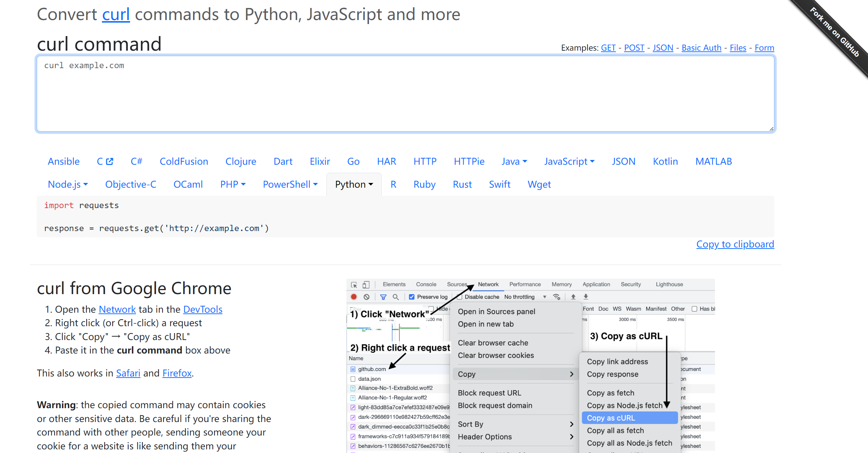Click the Copy to clipboard link
This screenshot has width=868, height=453.
(735, 244)
